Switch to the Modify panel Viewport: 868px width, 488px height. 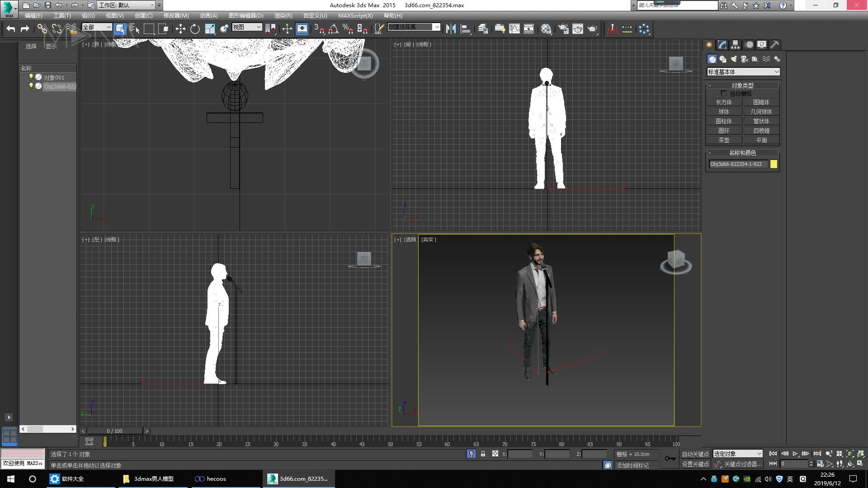coord(722,44)
